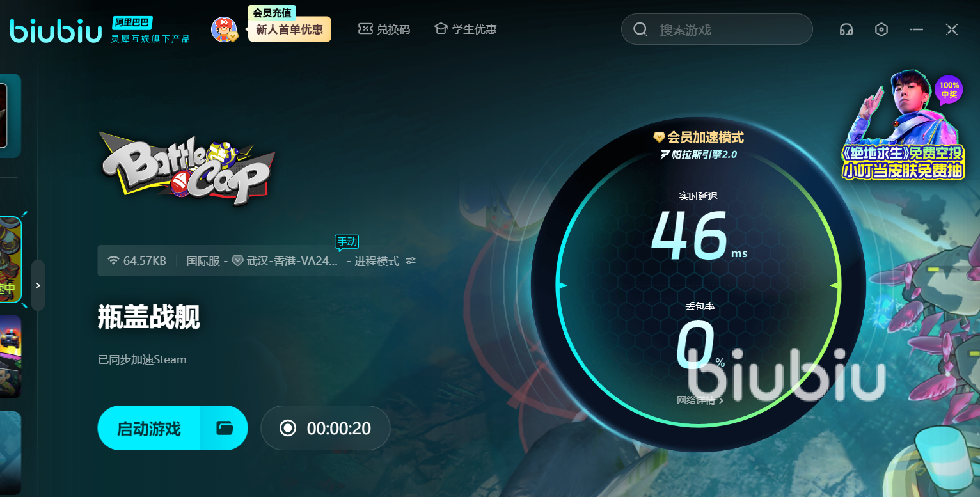Focus the 搜索游戏 search field
Viewport: 980px width, 497px height.
[717, 29]
